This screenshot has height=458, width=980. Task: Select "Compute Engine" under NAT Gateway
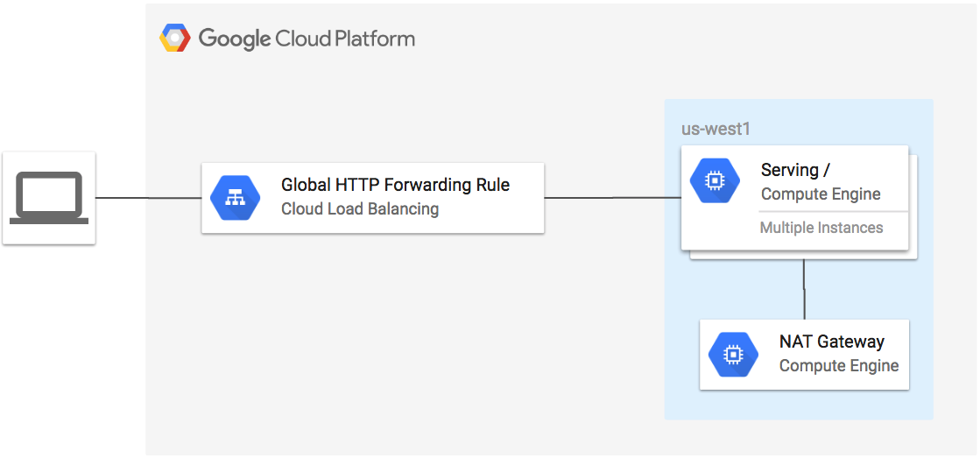point(839,365)
